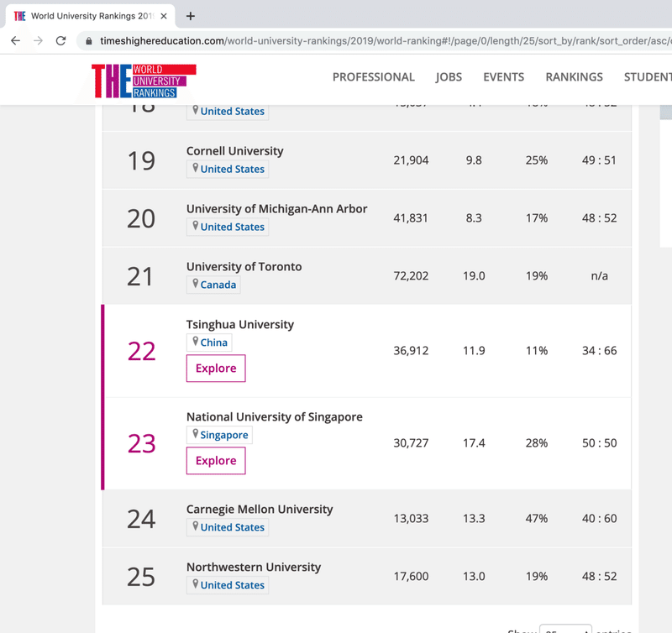Open the RANKINGS menu
Screen dimensions: 672x633
[574, 77]
